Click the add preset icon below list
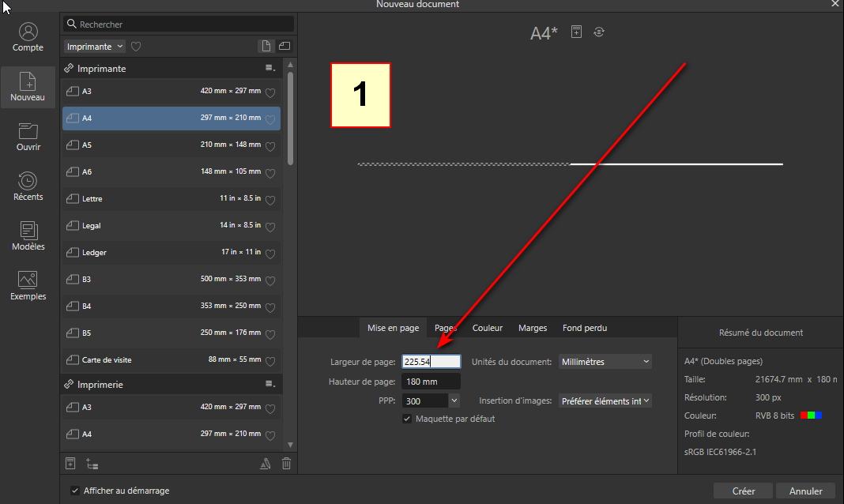844x504 pixels. coord(70,463)
